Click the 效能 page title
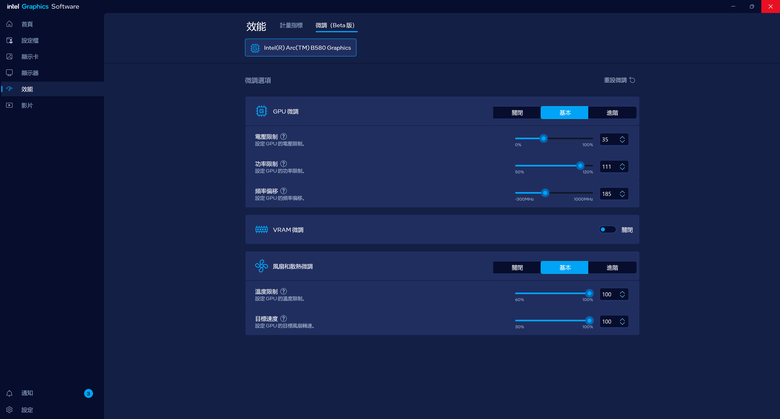Screen dimensions: 780x419 256,26
